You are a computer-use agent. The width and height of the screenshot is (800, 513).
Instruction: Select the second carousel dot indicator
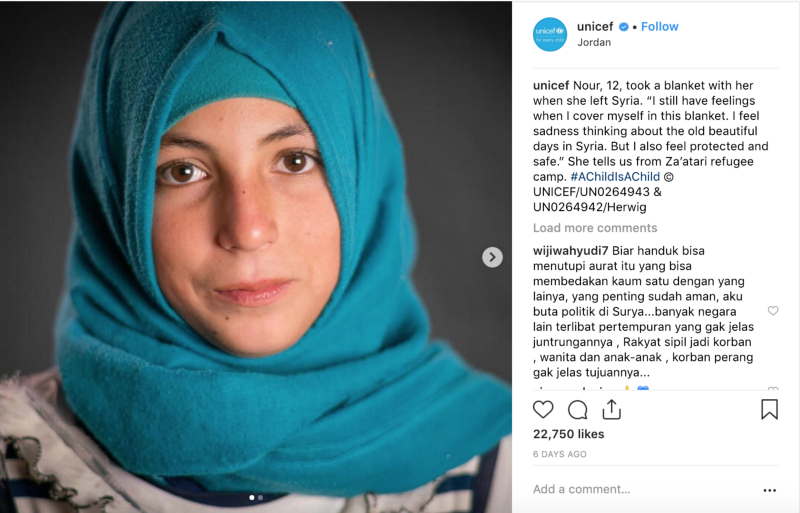point(261,497)
